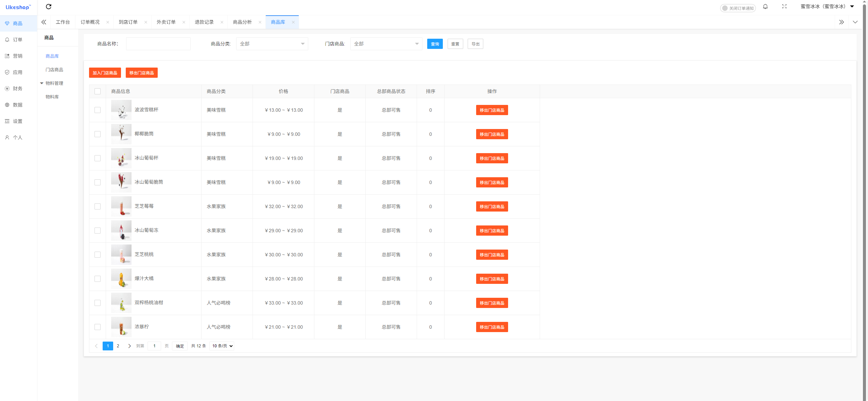Switch to the 商品分析 tab
This screenshot has height=401, width=868.
tap(242, 22)
